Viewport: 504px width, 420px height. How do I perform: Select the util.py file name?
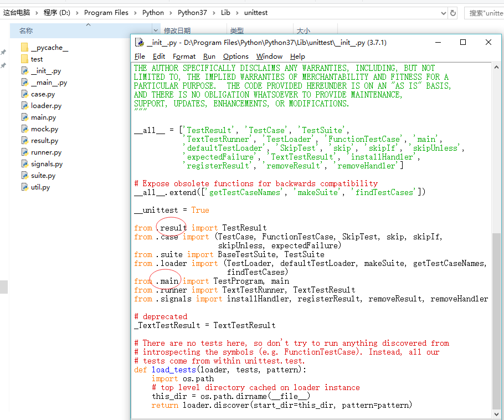(x=40, y=187)
